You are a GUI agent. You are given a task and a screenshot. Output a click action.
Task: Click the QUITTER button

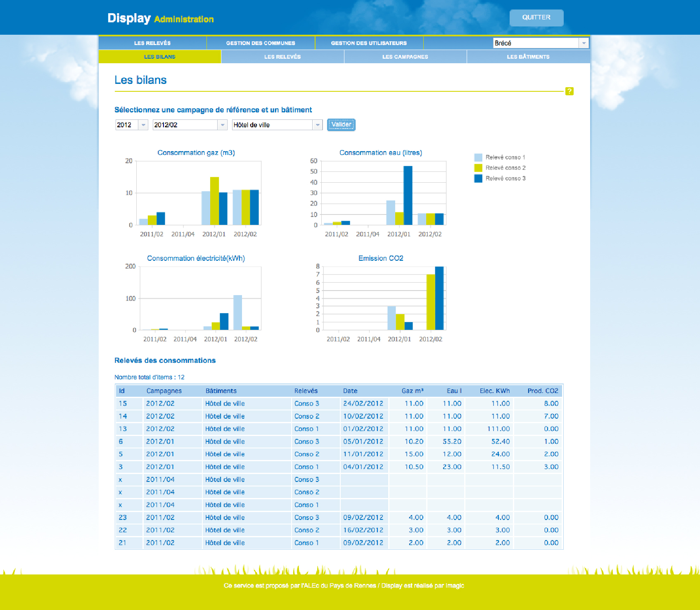point(536,18)
